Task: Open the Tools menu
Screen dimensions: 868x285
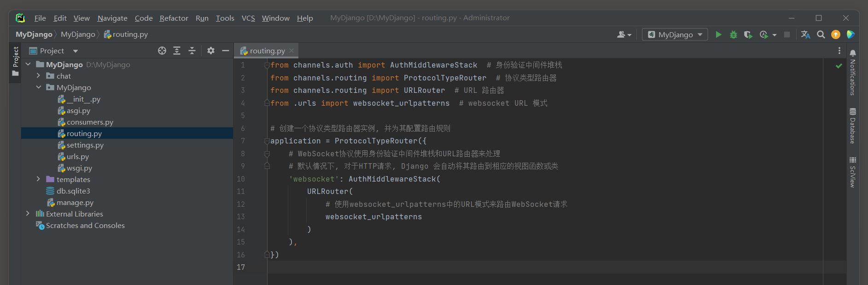Action: point(225,18)
